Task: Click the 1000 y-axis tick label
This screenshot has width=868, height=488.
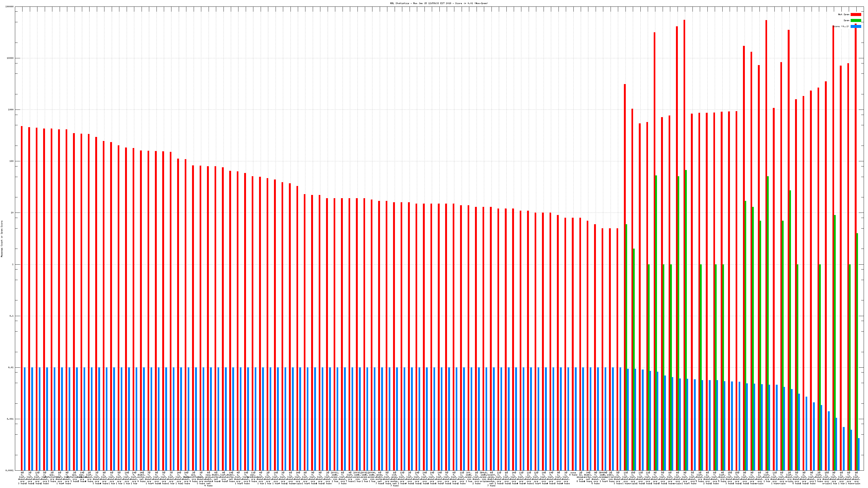Action: pyautogui.click(x=11, y=110)
